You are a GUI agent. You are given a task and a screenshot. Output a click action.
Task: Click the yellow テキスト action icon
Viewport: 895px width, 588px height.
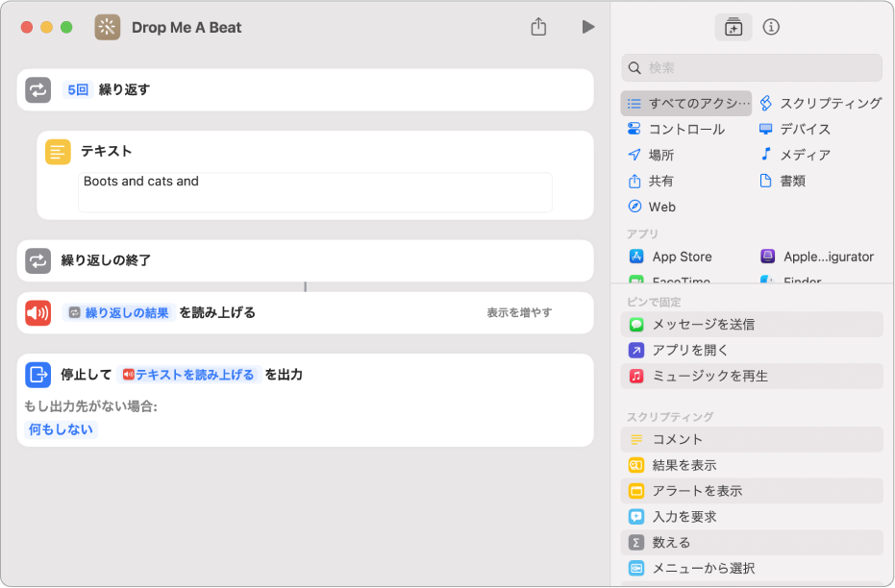point(58,152)
